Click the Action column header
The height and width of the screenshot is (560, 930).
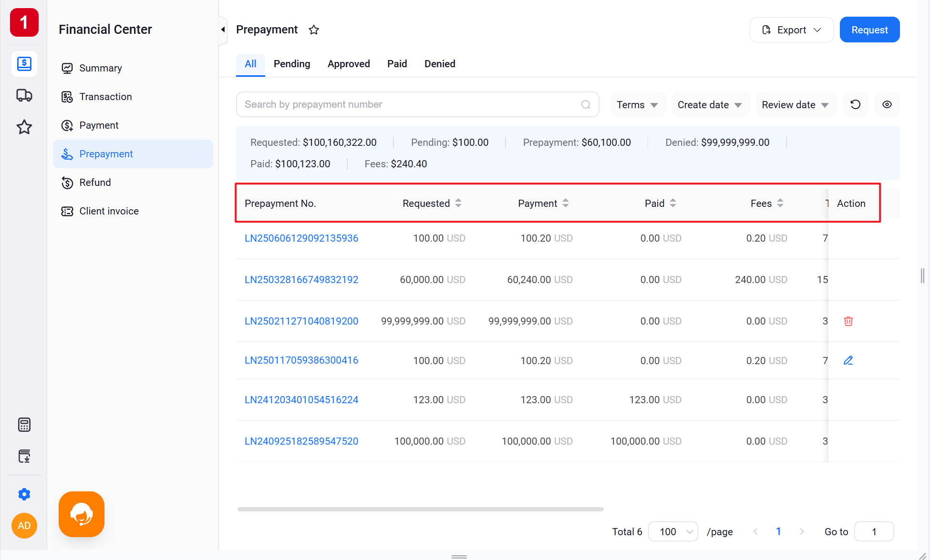coord(851,204)
